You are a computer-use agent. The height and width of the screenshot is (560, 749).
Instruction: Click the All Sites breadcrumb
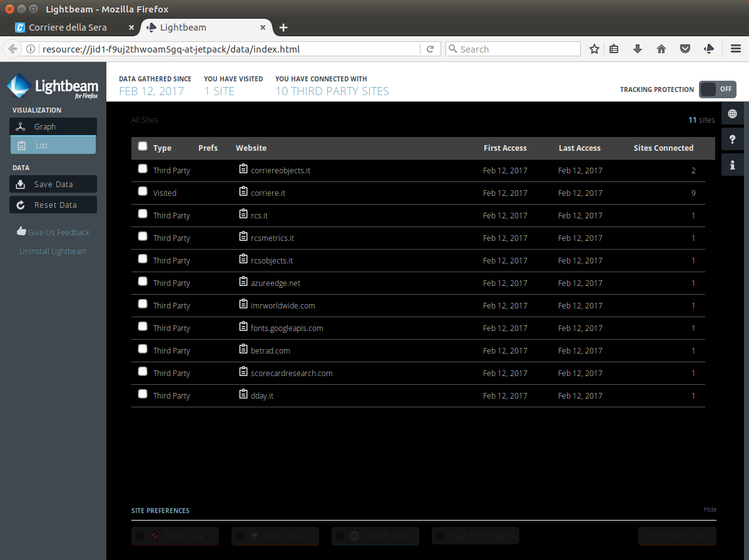[145, 120]
